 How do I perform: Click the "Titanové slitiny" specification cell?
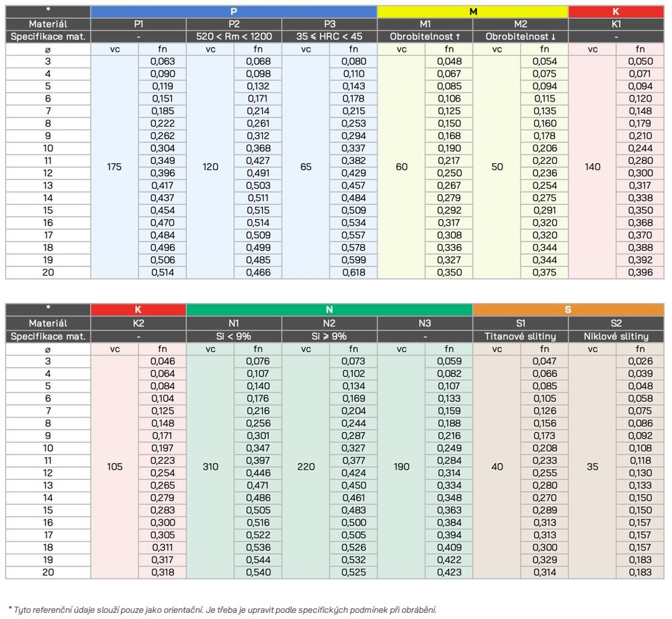pyautogui.click(x=521, y=335)
